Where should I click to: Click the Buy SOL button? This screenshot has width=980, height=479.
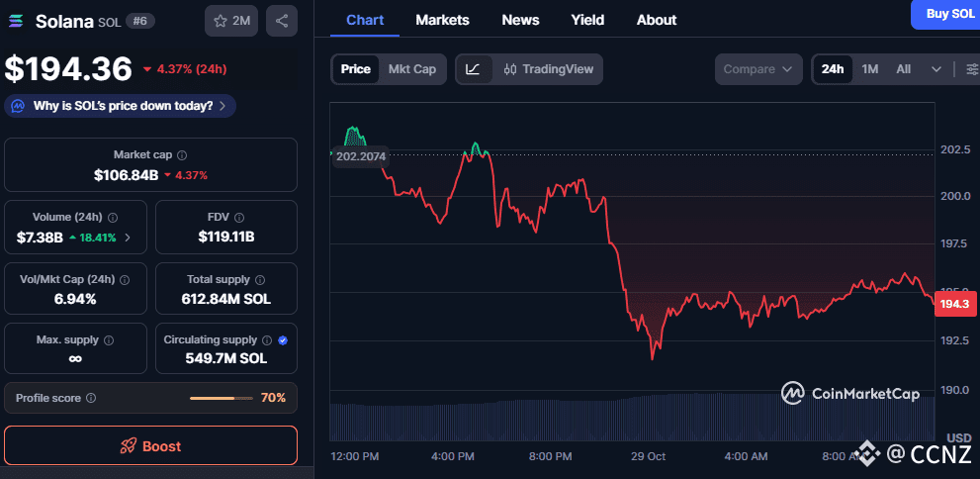click(948, 14)
